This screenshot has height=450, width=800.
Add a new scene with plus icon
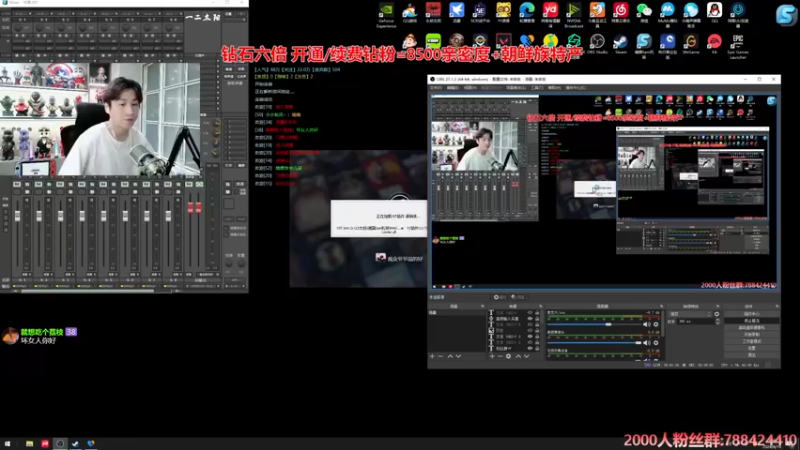coord(432,356)
